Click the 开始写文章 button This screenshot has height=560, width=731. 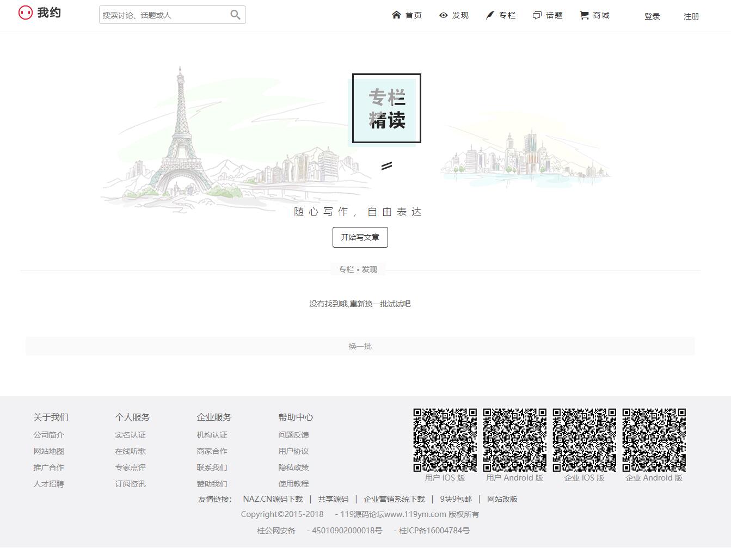tap(360, 237)
